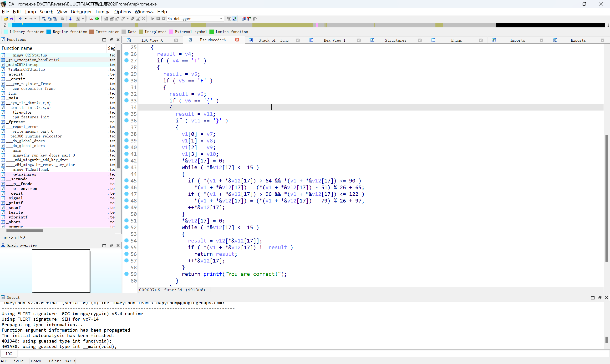Viewport: 610px width, 364px height.
Task: Toggle breakpoint dot at line 59
Action: pos(127,274)
